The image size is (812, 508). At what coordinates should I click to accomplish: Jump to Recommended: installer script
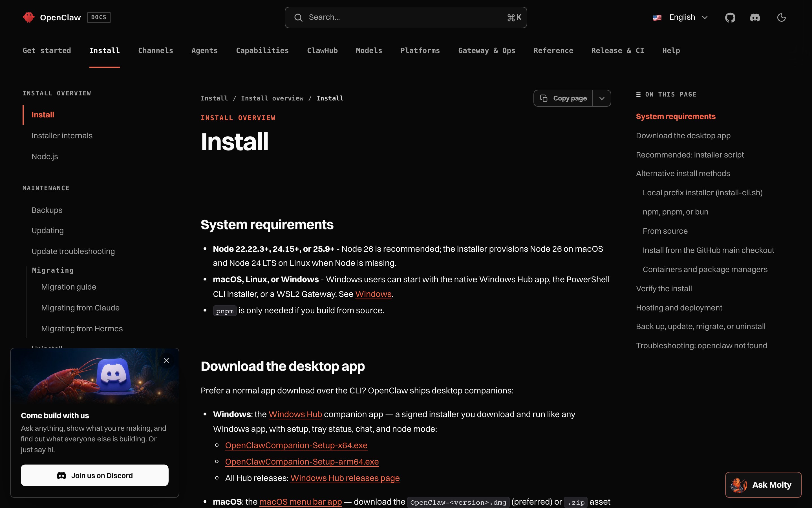pyautogui.click(x=690, y=155)
